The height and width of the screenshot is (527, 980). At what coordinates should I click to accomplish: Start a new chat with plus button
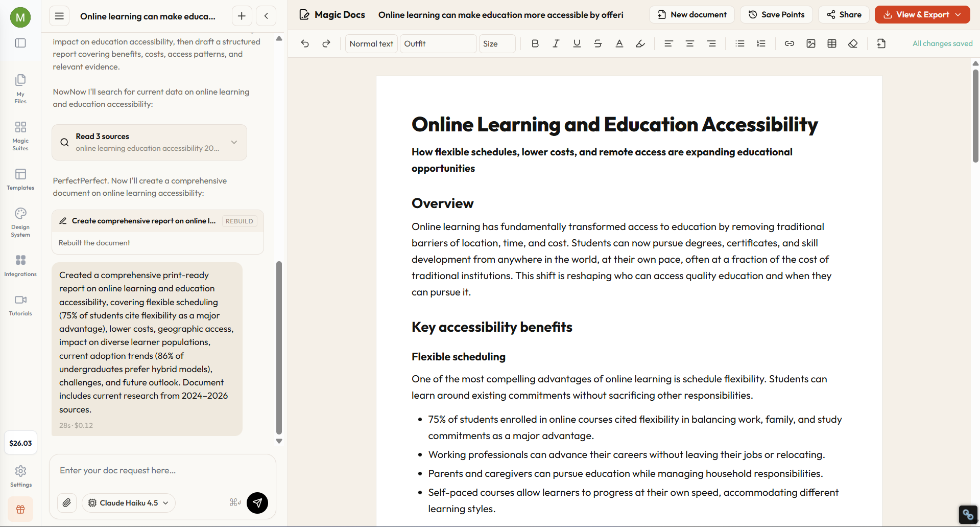[242, 16]
